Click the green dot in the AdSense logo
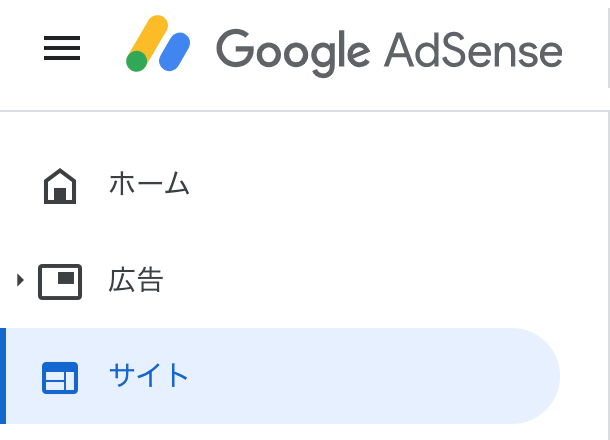 (x=137, y=61)
